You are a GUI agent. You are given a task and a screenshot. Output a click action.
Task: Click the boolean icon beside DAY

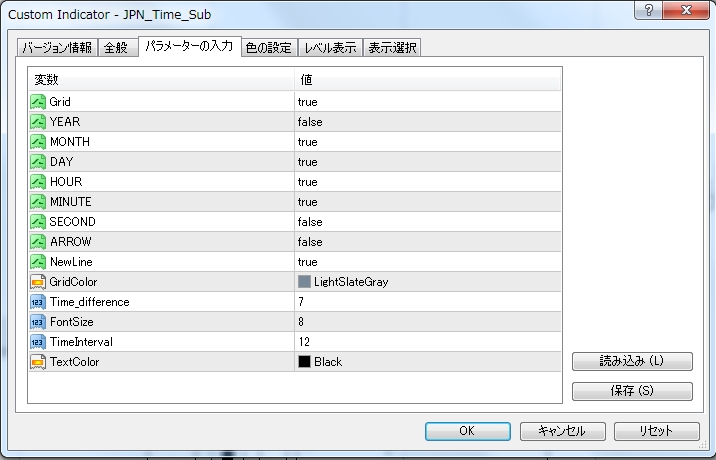(38, 162)
